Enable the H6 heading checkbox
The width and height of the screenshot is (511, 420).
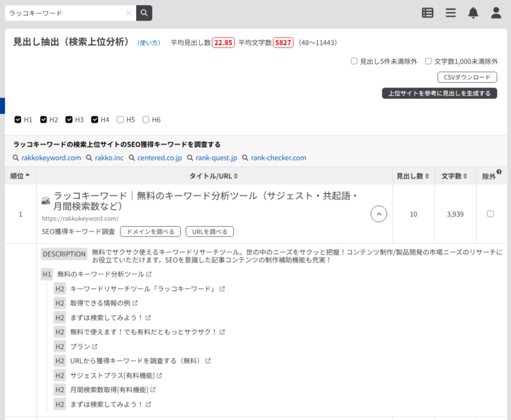tap(146, 120)
